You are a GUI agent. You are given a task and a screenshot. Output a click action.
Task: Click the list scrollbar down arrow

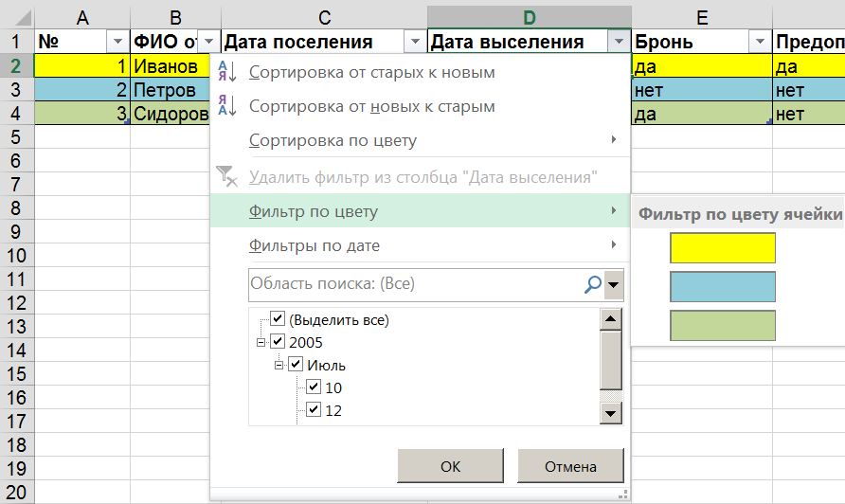611,413
